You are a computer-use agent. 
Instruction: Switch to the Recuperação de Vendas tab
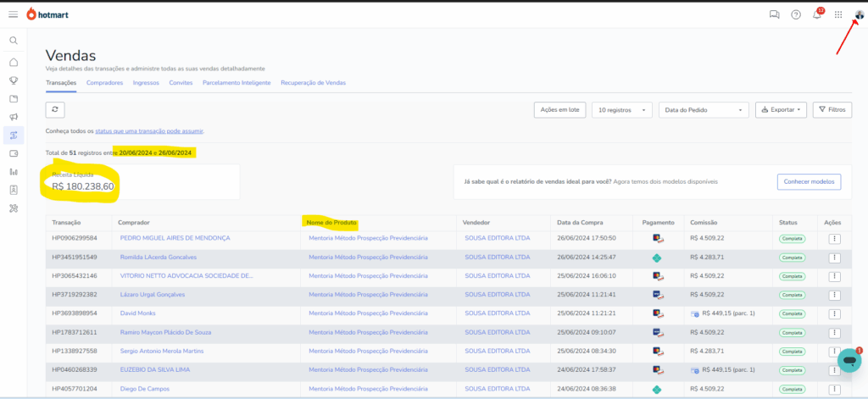tap(314, 82)
